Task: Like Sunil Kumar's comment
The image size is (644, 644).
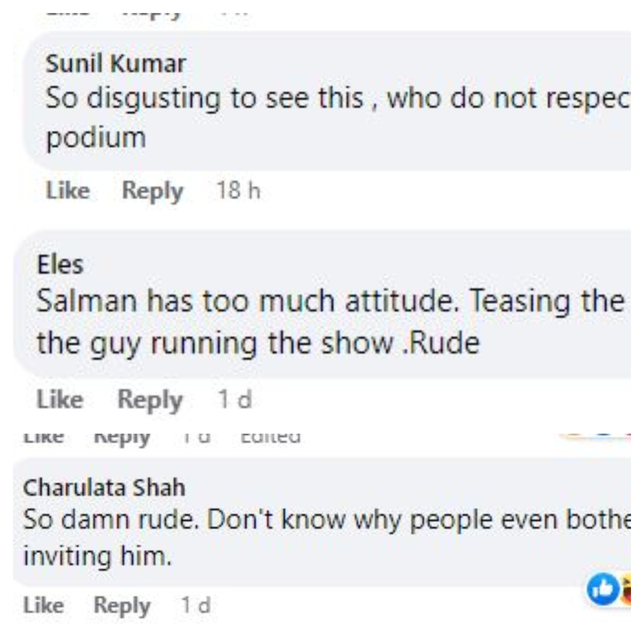Action: [x=68, y=191]
